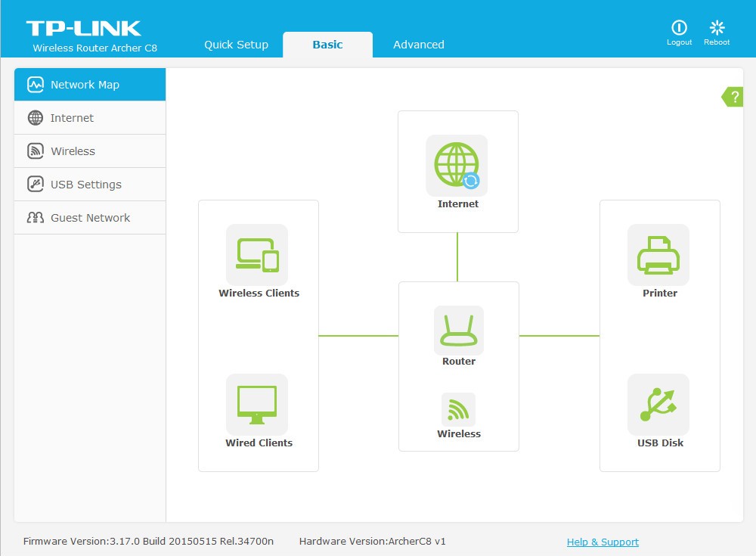Open the Wired Clients monitor icon
This screenshot has width=756, height=556.
[257, 405]
